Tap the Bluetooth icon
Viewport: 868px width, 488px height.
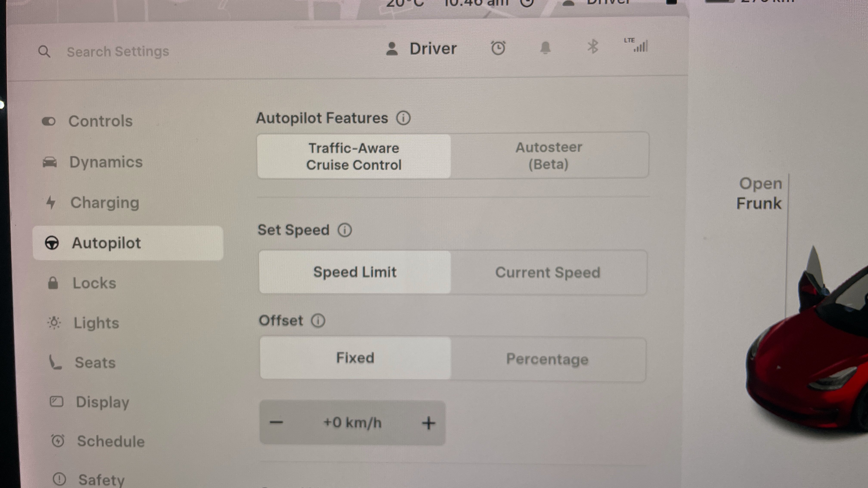pyautogui.click(x=593, y=47)
